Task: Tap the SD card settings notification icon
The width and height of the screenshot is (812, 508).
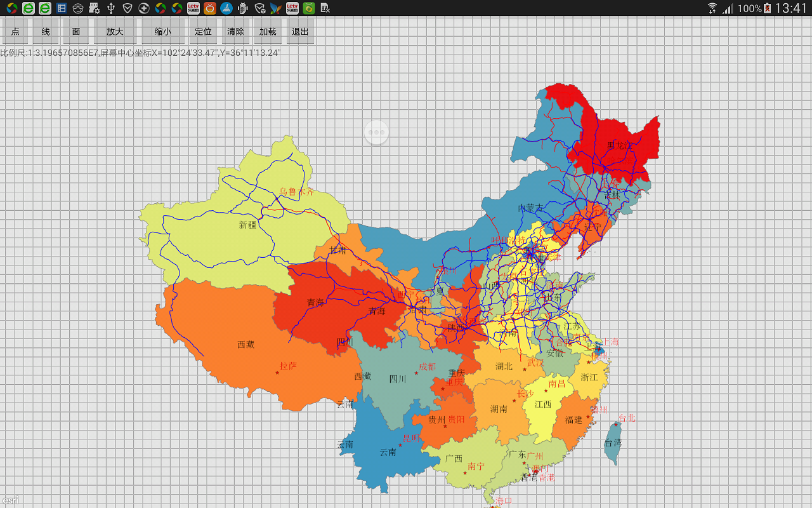Action: (95, 8)
